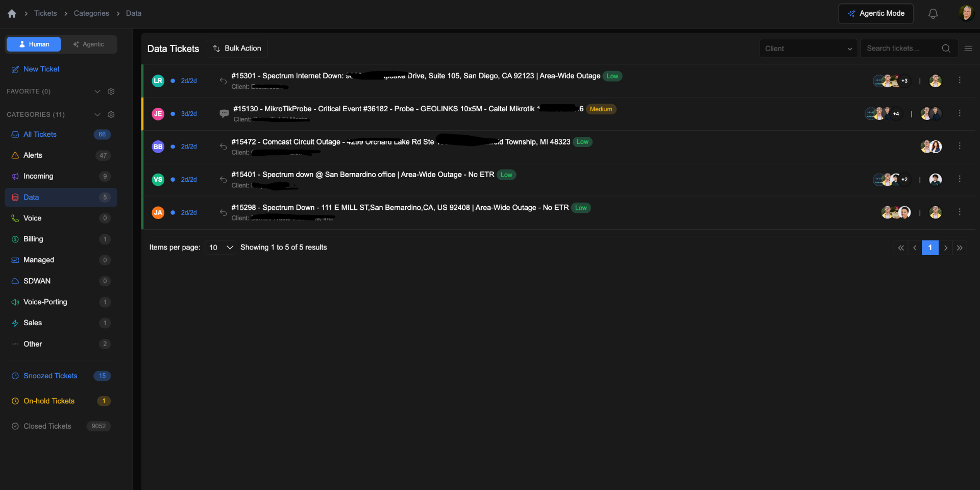Collapse the Categories section

[x=97, y=114]
